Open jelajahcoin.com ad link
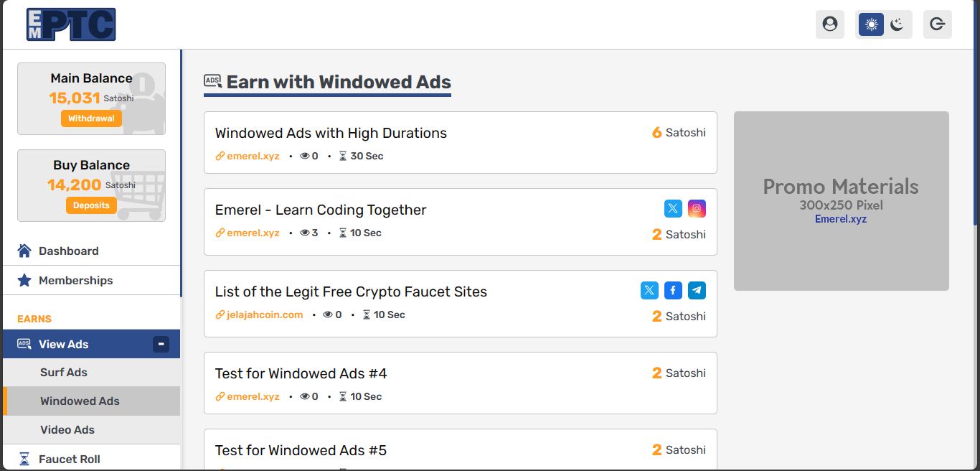The height and width of the screenshot is (471, 980). 265,314
